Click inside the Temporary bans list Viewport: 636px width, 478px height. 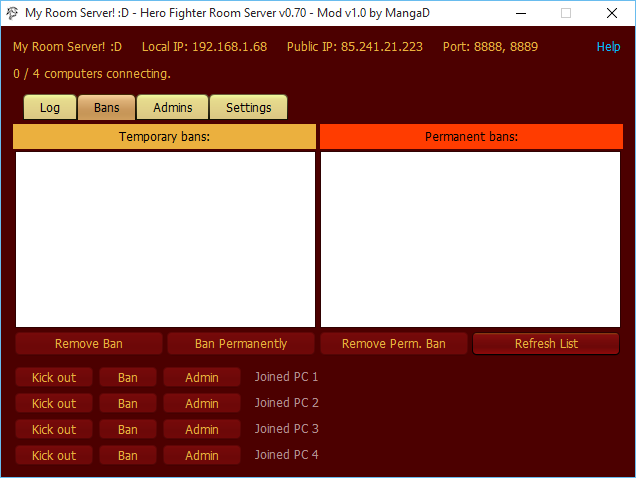point(165,239)
